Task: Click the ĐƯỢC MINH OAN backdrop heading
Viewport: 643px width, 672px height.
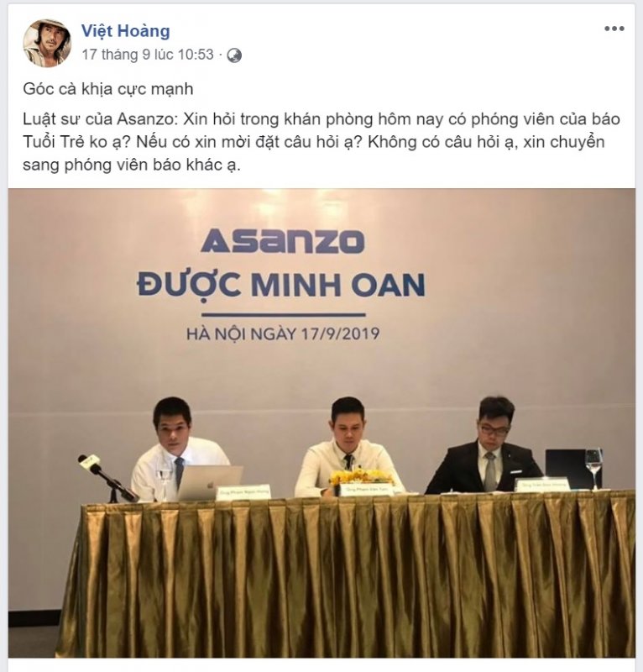Action: [x=281, y=284]
